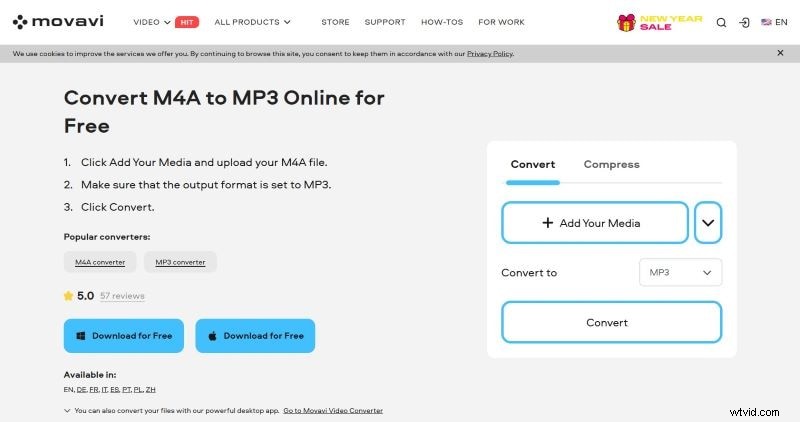800x422 pixels.
Task: Click the Convert button
Action: click(x=611, y=322)
